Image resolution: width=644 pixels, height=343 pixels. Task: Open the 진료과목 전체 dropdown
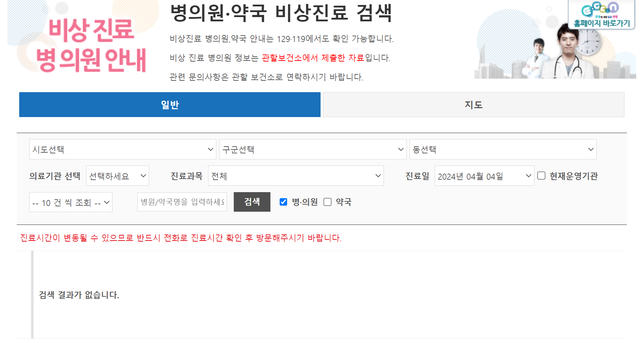tap(296, 176)
